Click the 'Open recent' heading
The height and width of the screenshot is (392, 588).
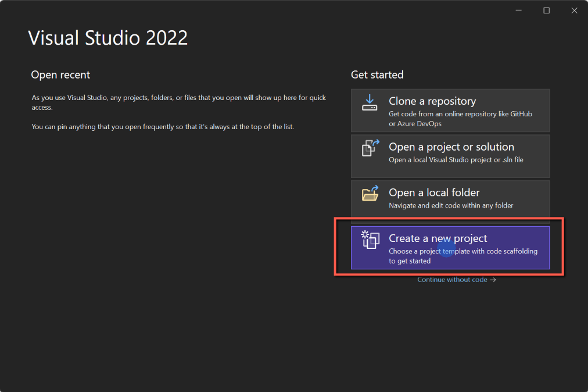click(60, 75)
